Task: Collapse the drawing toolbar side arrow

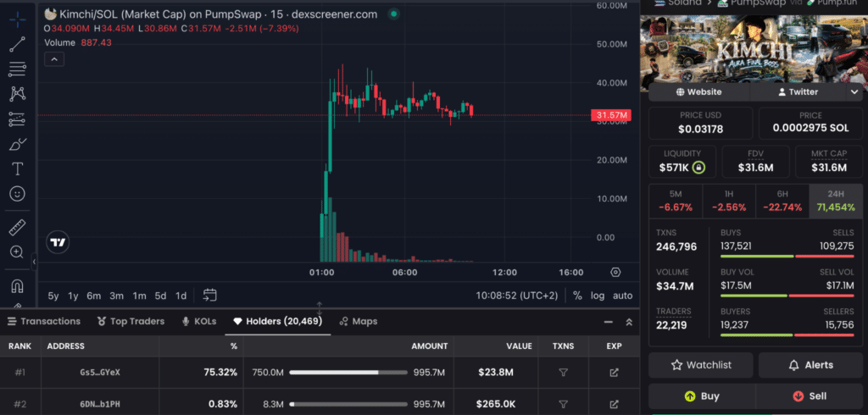Action: pyautogui.click(x=34, y=261)
